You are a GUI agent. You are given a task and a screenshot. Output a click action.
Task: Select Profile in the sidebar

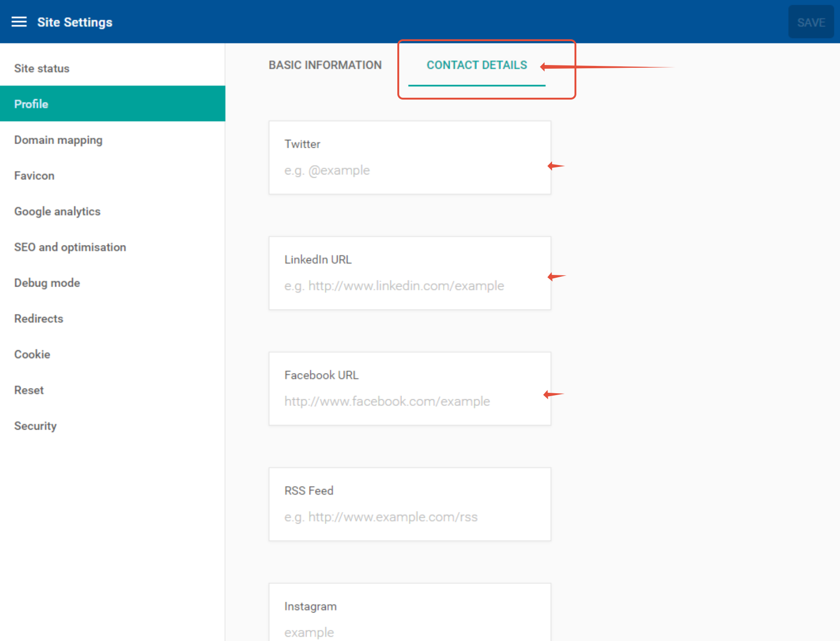tap(113, 104)
